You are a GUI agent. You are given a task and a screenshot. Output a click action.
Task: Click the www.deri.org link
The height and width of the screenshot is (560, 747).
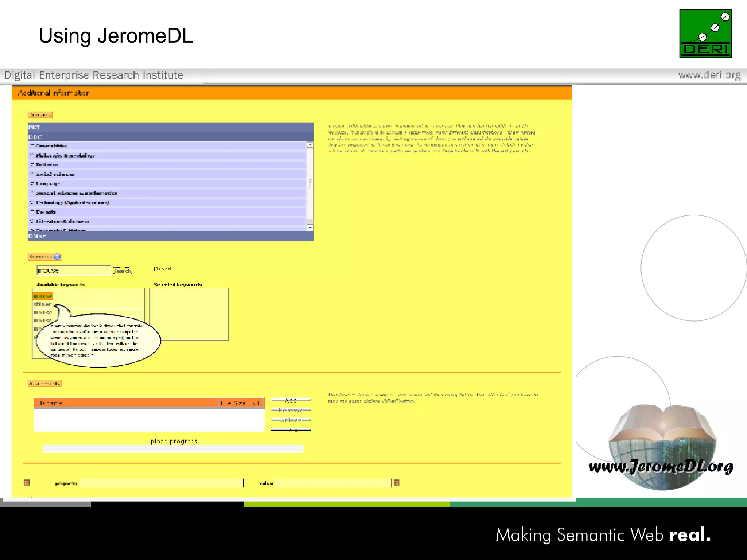[x=709, y=75]
